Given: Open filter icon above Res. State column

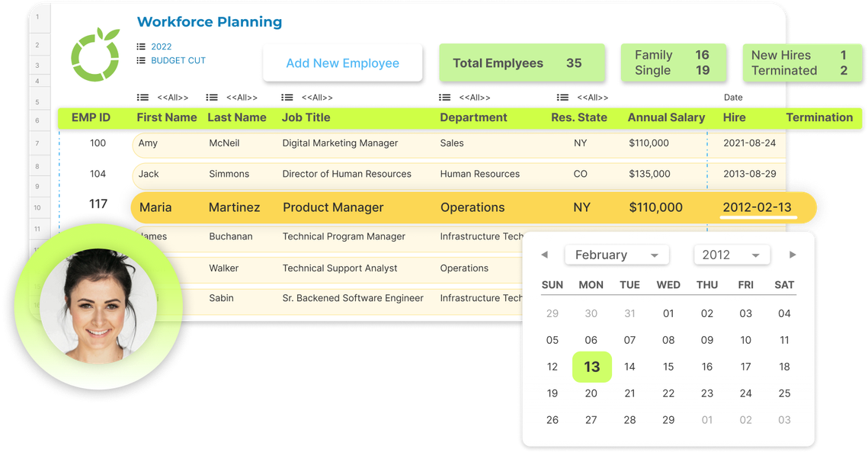Looking at the screenshot, I should pyautogui.click(x=563, y=98).
